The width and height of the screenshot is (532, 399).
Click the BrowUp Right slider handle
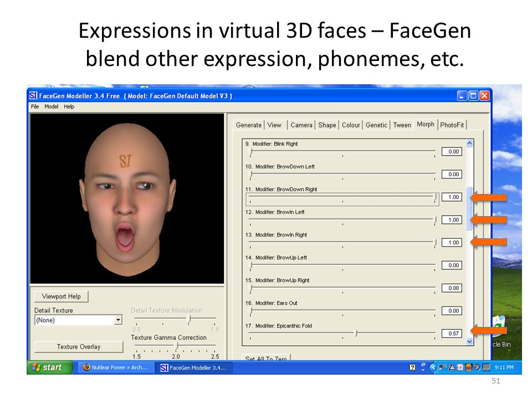251,288
